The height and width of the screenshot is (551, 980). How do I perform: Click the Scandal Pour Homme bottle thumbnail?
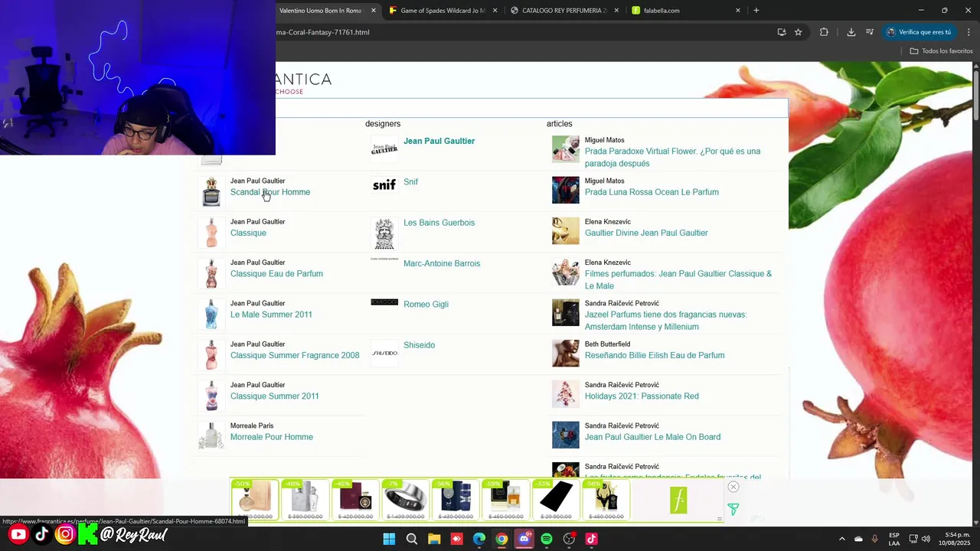click(x=211, y=191)
